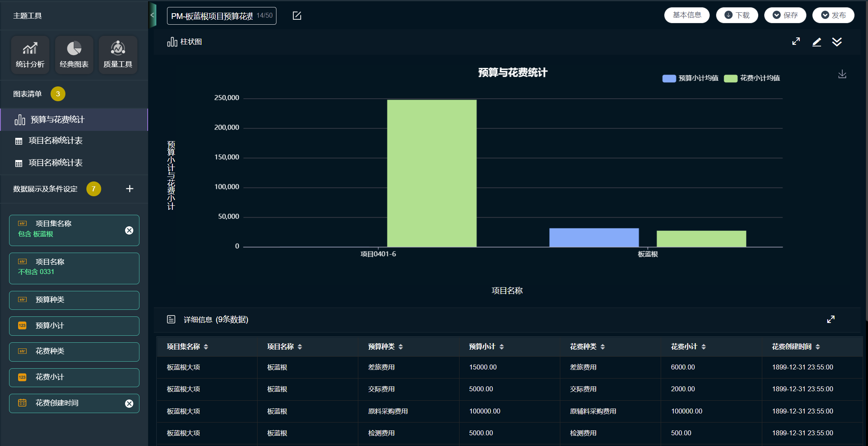This screenshot has height=446, width=868.
Task: Open the 质量工具 tool
Action: tap(118, 55)
